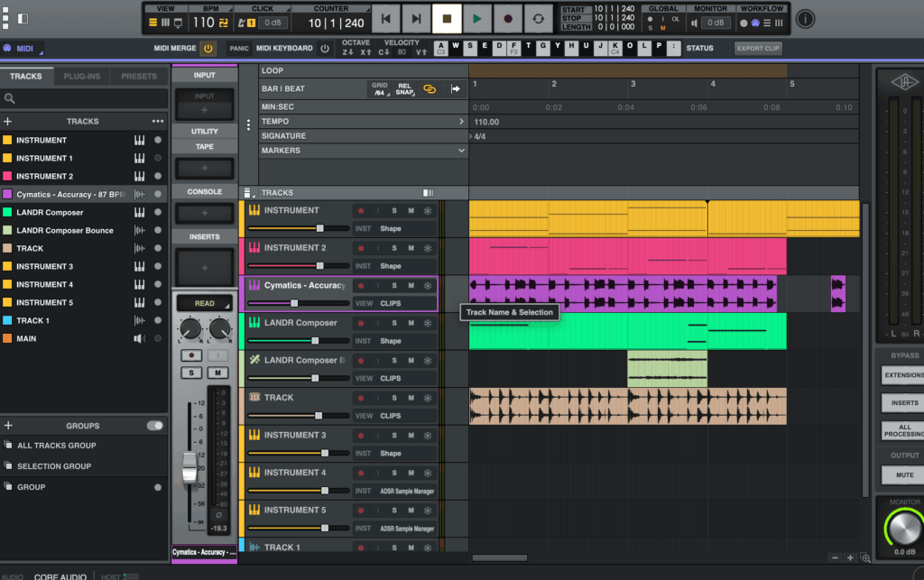Click the info icon at top right

pos(805,18)
